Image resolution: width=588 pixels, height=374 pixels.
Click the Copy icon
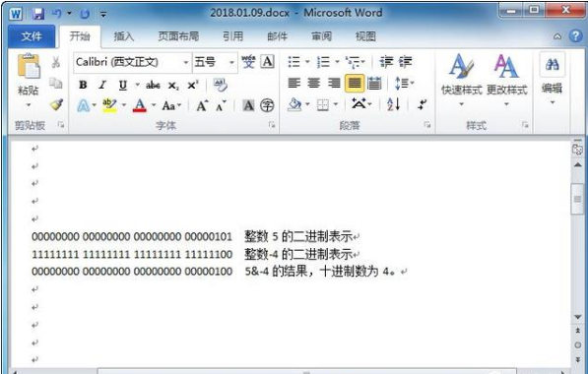pos(56,84)
